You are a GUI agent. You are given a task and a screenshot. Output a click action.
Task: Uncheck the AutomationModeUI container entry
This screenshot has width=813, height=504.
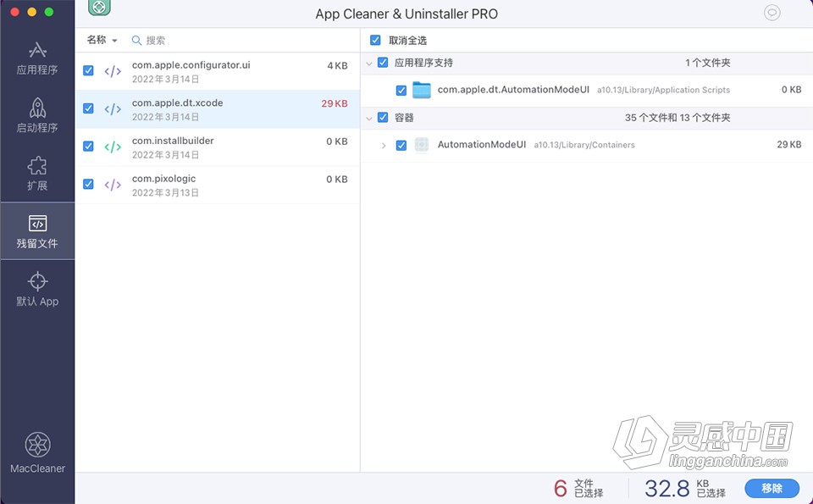coord(401,145)
